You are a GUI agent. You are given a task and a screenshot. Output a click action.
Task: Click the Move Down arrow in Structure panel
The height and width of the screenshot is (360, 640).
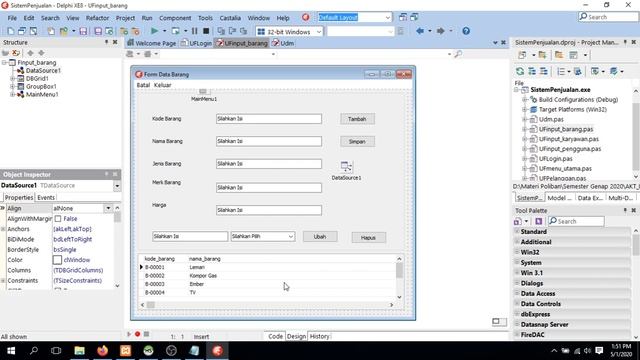[x=41, y=53]
